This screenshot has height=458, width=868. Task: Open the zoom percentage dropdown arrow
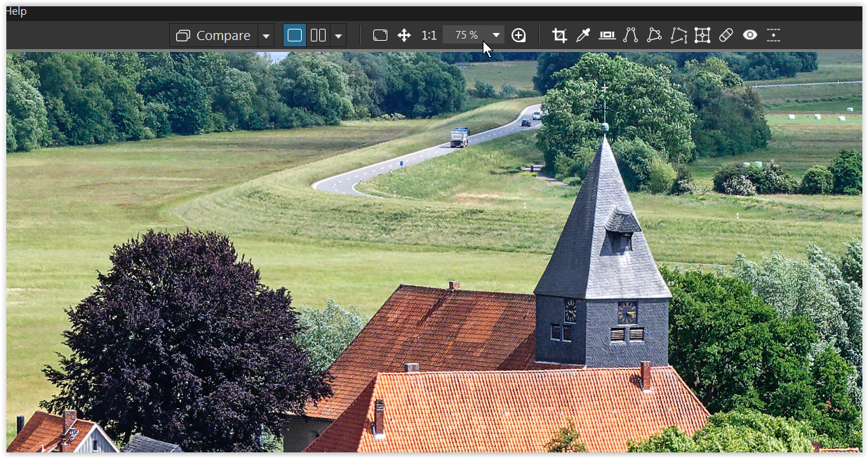496,35
